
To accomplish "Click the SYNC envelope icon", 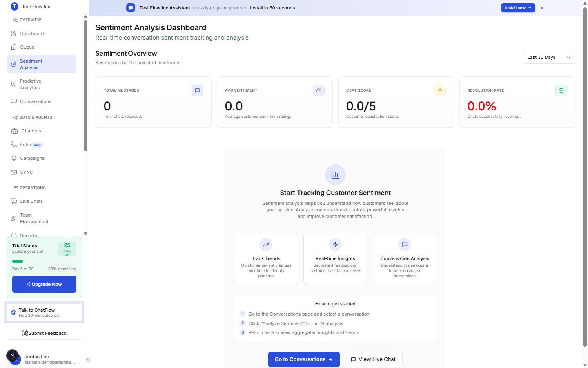I will (x=14, y=172).
